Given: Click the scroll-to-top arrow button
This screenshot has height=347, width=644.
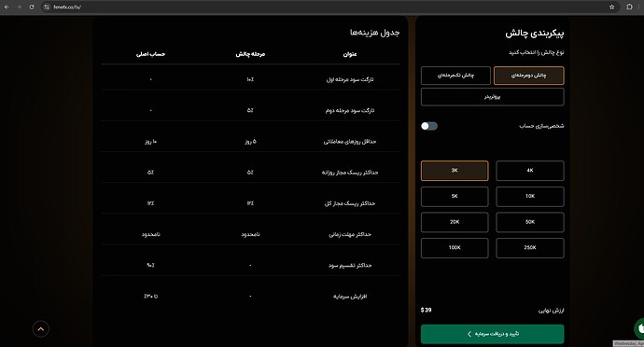Looking at the screenshot, I should [41, 329].
